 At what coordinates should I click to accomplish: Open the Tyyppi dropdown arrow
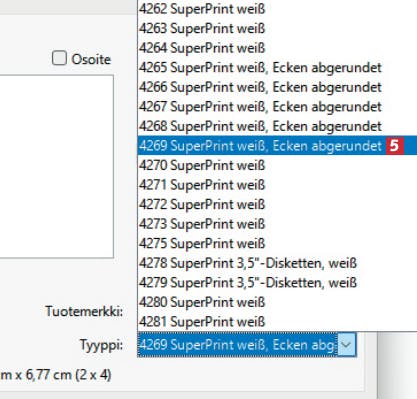coord(346,344)
